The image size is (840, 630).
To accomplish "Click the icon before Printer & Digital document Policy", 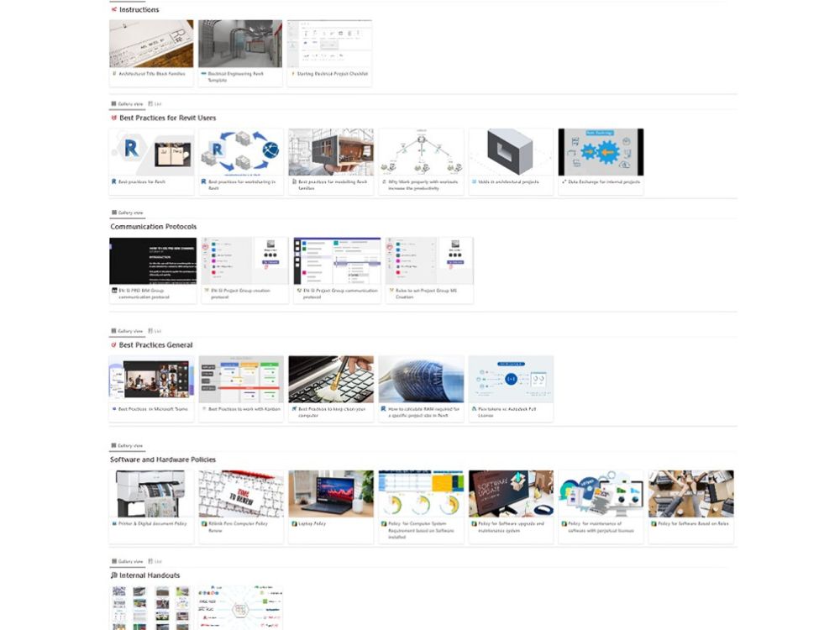I will 113,523.
